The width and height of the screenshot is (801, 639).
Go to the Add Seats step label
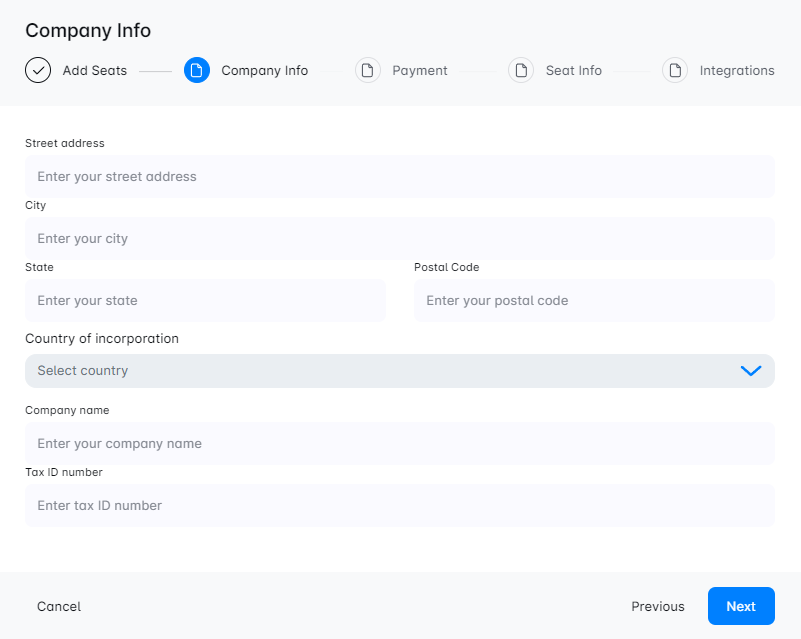click(x=95, y=71)
